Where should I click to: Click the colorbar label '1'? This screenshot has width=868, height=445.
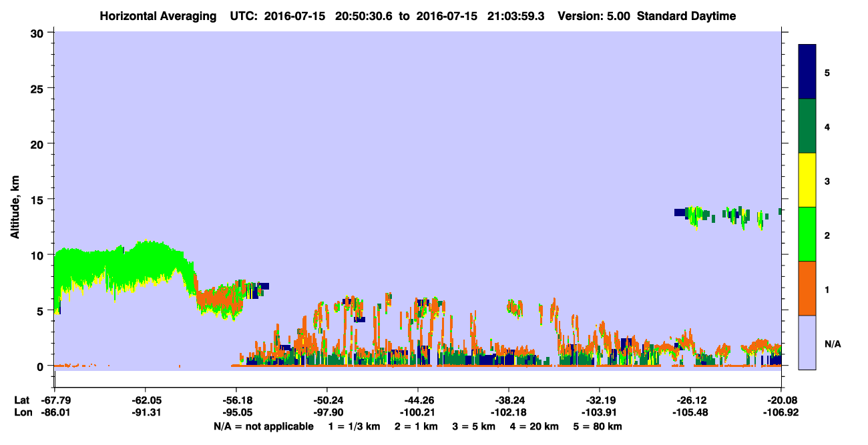(x=827, y=289)
